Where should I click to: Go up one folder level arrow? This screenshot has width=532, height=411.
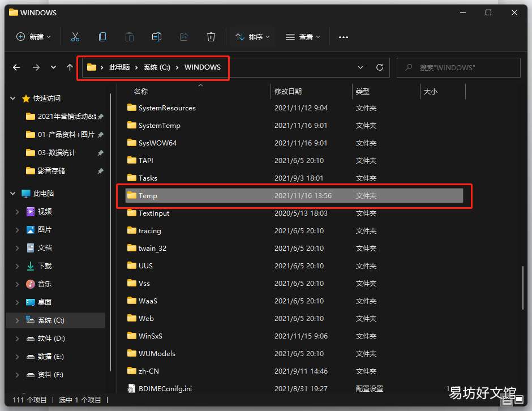(70, 67)
